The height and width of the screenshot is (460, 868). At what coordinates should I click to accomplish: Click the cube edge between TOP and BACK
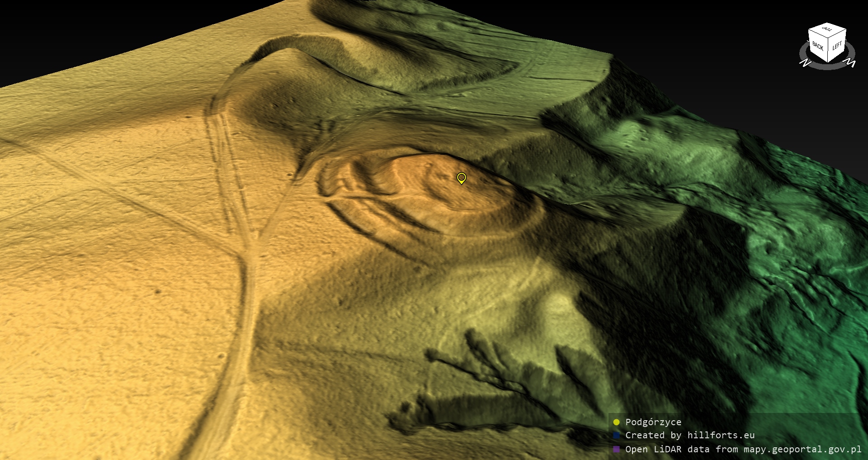[818, 34]
